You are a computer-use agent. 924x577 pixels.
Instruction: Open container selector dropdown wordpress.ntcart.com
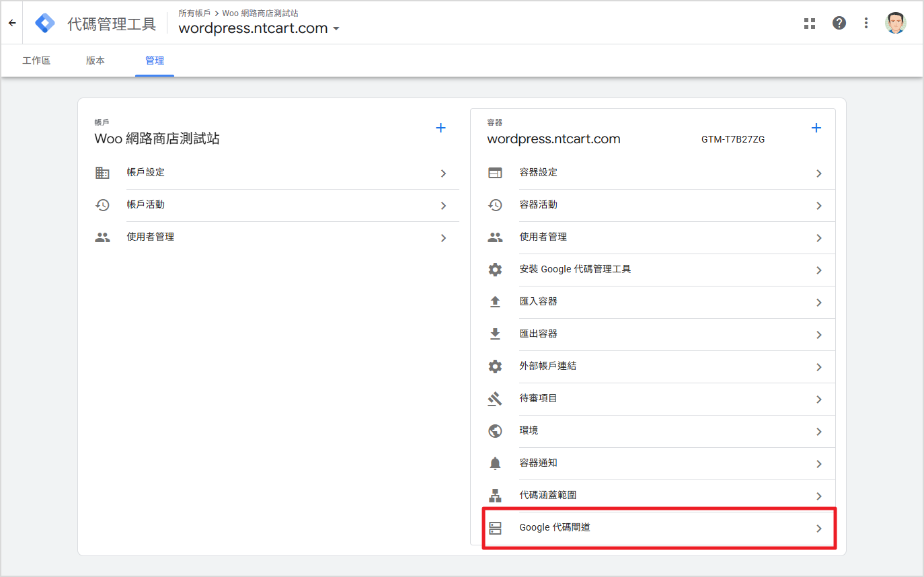[x=259, y=28]
